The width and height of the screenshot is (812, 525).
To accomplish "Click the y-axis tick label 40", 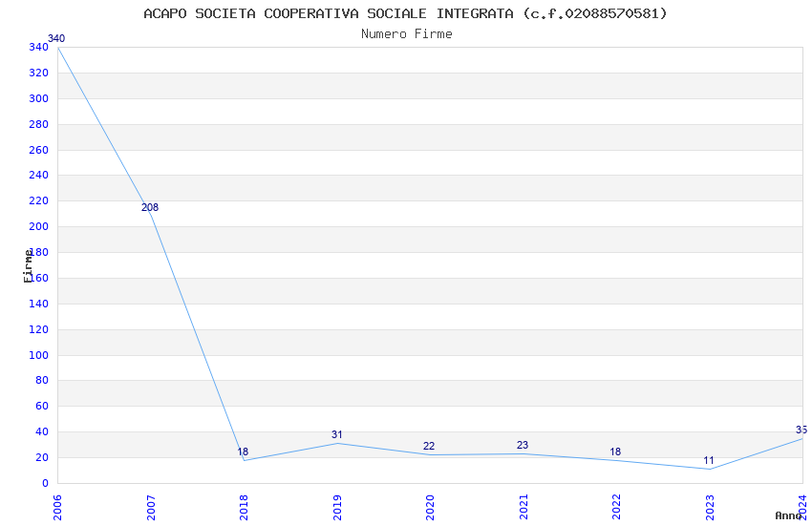I will [42, 431].
